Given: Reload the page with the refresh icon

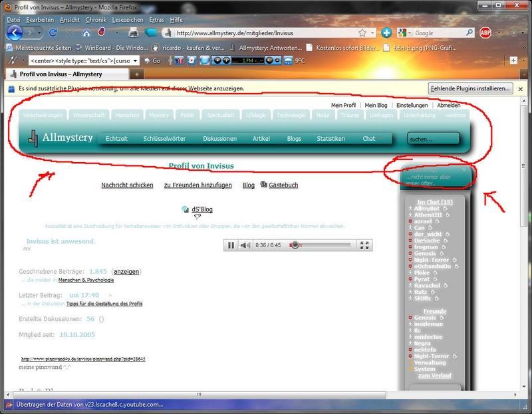Looking at the screenshot, I should pos(53,33).
